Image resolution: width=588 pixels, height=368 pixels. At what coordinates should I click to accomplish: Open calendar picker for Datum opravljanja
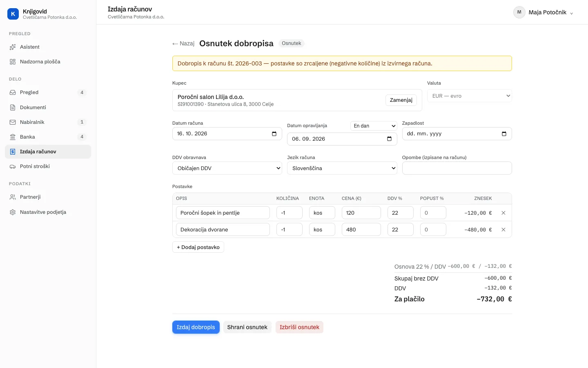point(389,139)
